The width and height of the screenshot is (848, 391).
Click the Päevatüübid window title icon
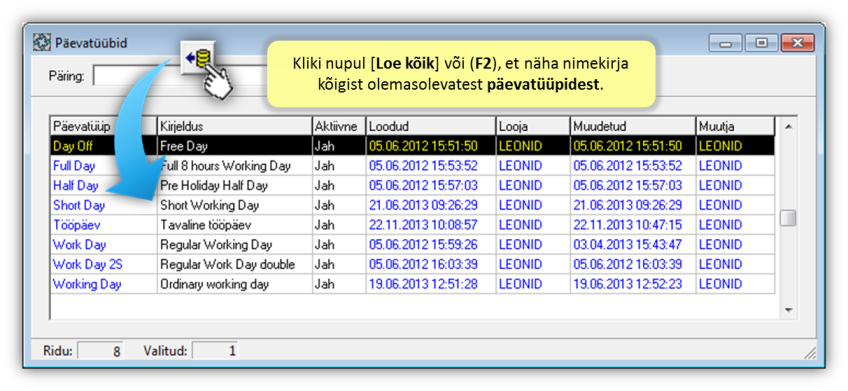point(41,43)
